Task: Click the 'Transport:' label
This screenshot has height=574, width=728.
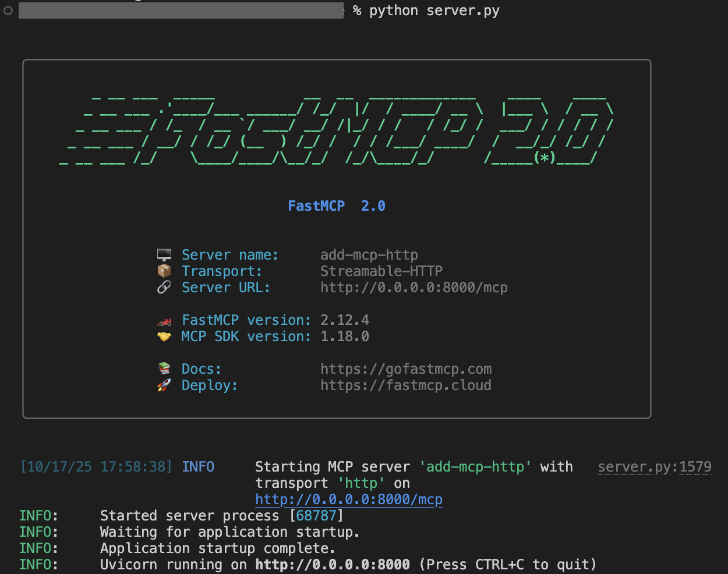Action: (222, 271)
